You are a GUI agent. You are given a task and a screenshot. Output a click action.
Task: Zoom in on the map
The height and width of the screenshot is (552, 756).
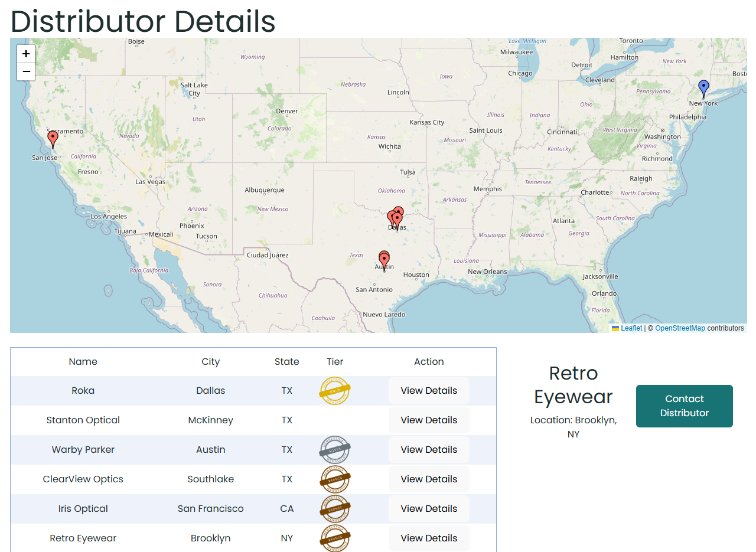26,54
